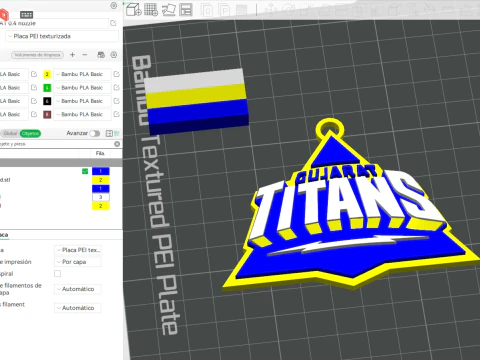Open the printer settings gear icon
Image resolution: width=480 pixels, height=360 pixels.
click(114, 6)
